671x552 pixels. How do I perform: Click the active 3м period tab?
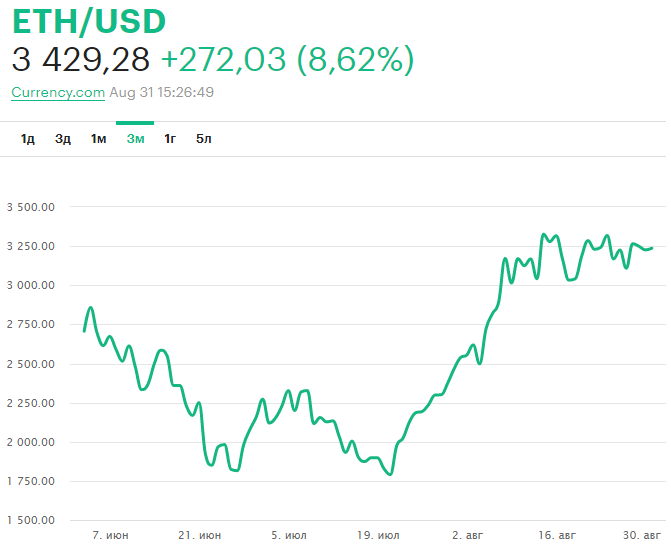click(x=135, y=139)
